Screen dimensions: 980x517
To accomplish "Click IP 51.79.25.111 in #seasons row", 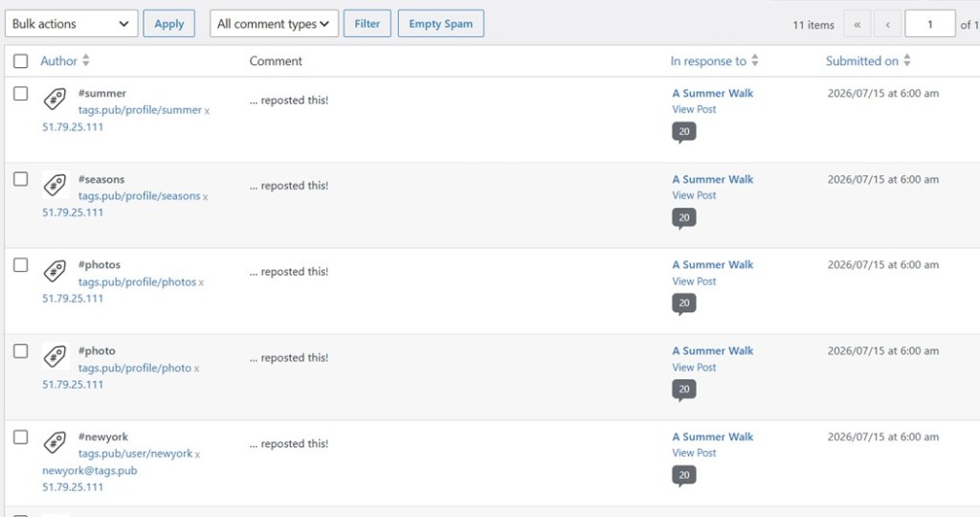I will (x=73, y=213).
